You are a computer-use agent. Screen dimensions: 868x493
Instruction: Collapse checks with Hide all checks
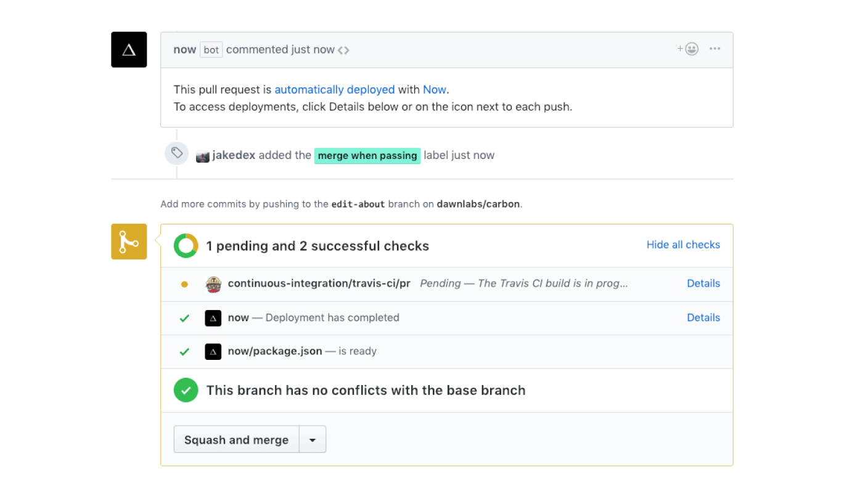[x=683, y=245]
